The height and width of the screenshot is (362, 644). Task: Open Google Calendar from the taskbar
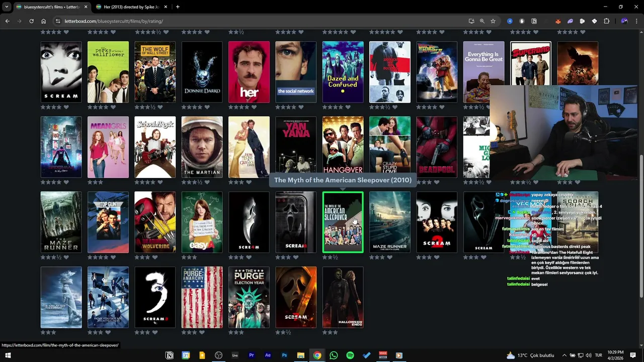tap(186, 355)
